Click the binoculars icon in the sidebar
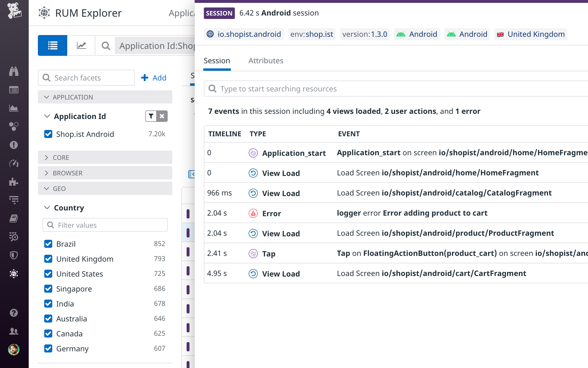This screenshot has width=588, height=368. pyautogui.click(x=14, y=71)
